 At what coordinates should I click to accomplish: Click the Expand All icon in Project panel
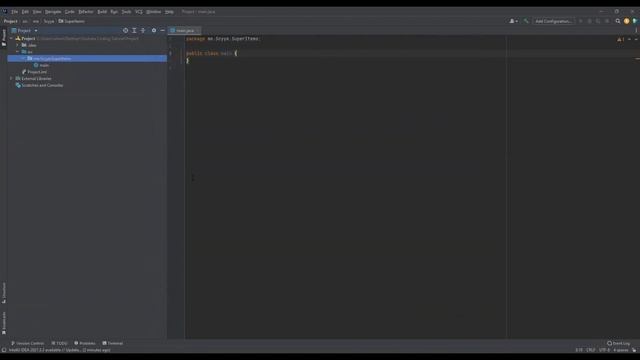(x=134, y=31)
